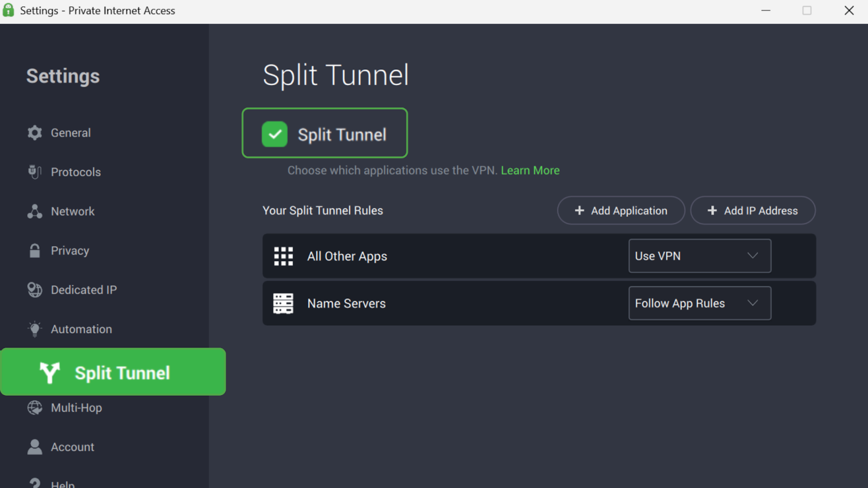Click the Dedicated IP globe icon
868x488 pixels.
click(x=35, y=290)
